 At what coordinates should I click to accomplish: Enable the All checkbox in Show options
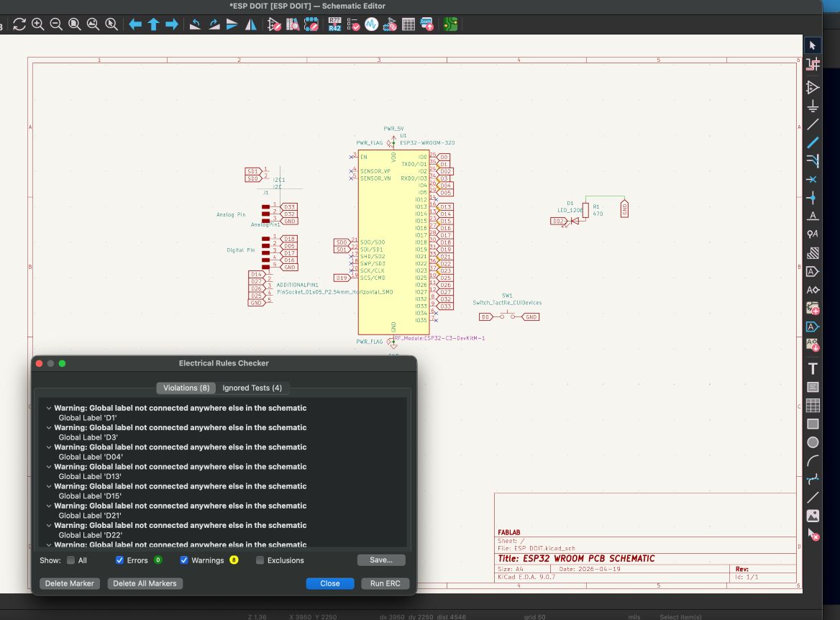(x=70, y=560)
